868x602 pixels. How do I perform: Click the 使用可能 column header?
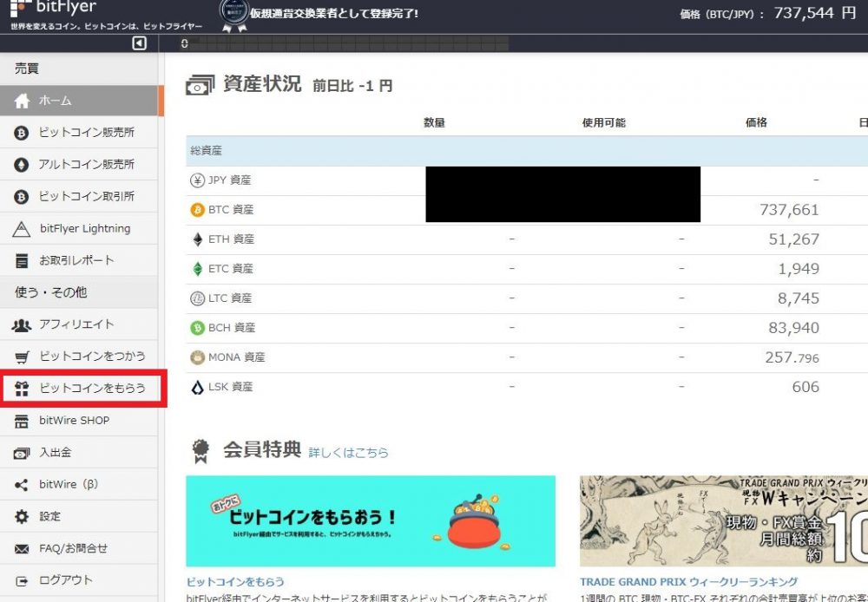[604, 123]
